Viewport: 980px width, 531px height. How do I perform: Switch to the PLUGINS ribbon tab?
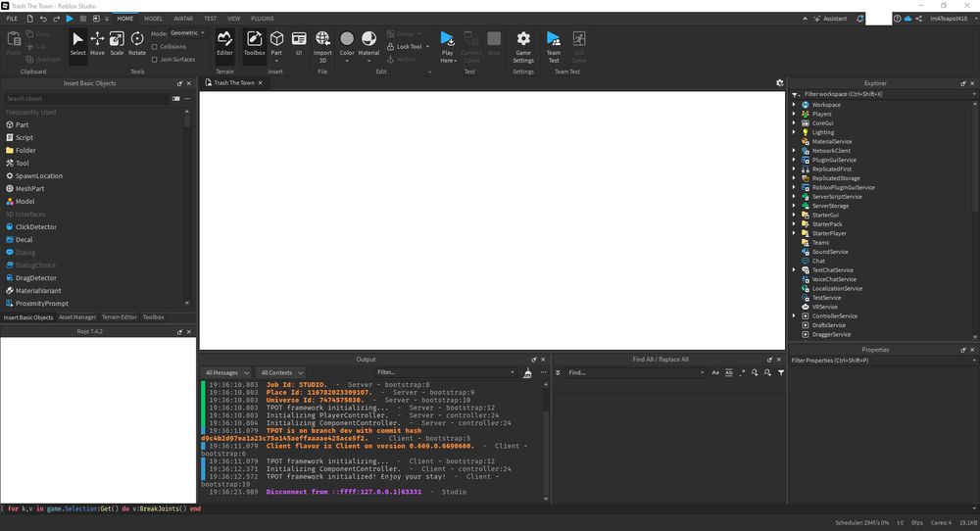pos(263,19)
